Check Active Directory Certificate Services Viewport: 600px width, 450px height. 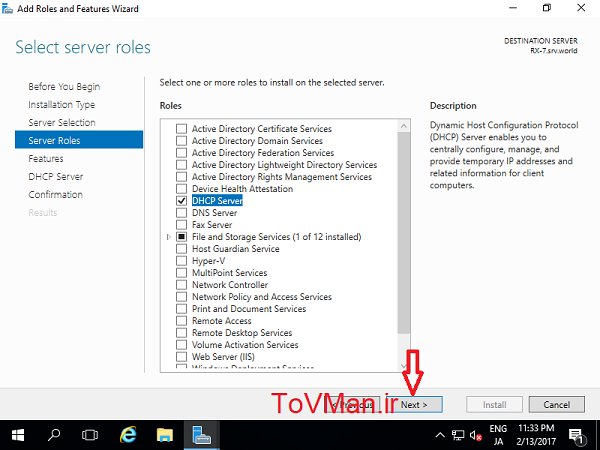click(181, 129)
